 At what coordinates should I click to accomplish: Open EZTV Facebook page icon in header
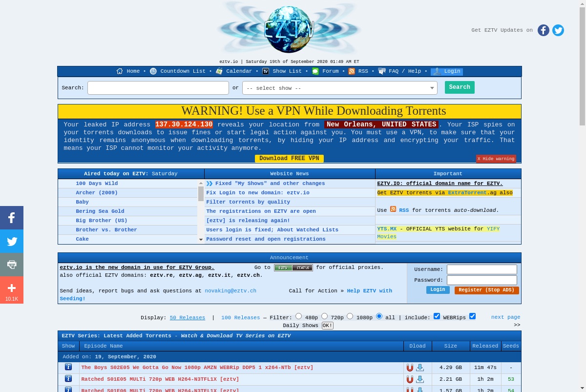[544, 30]
